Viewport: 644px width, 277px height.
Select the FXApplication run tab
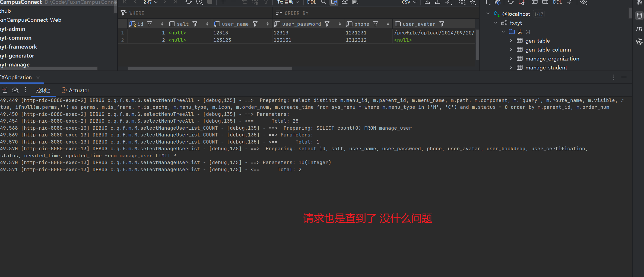16,77
